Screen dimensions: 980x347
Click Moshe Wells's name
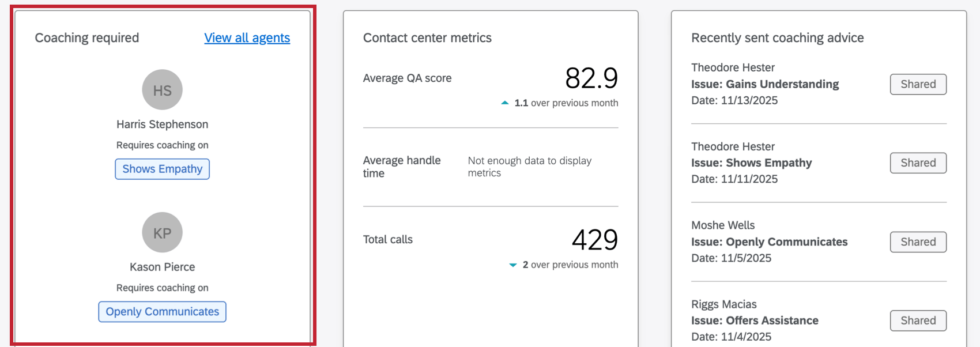pos(723,225)
